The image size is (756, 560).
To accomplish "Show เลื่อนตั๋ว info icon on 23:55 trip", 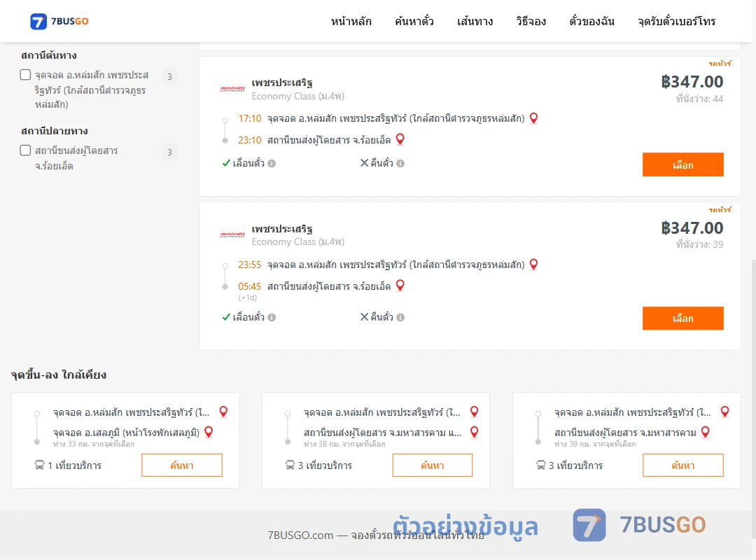I will (x=272, y=317).
